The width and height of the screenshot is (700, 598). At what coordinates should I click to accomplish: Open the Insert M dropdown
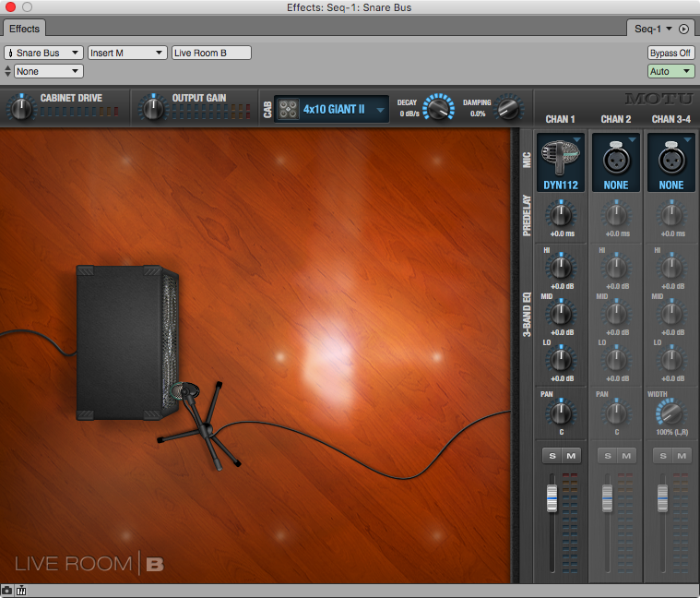tap(127, 53)
